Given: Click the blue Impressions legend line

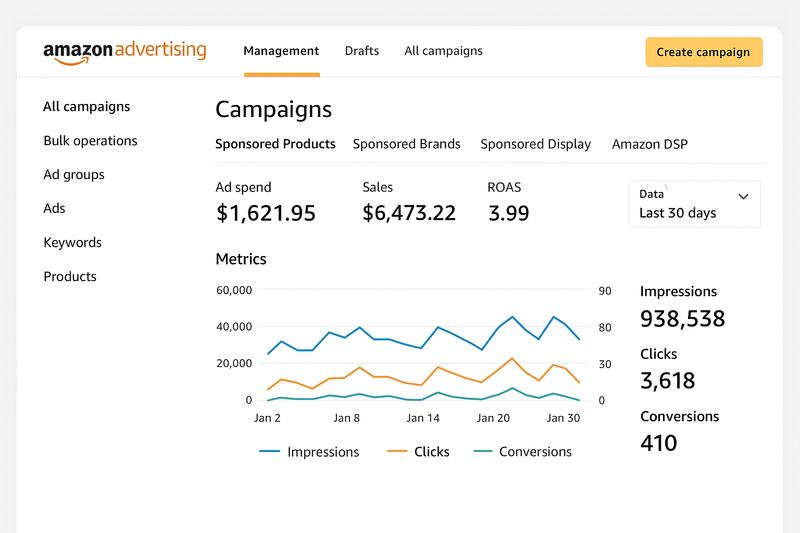Looking at the screenshot, I should click(269, 451).
